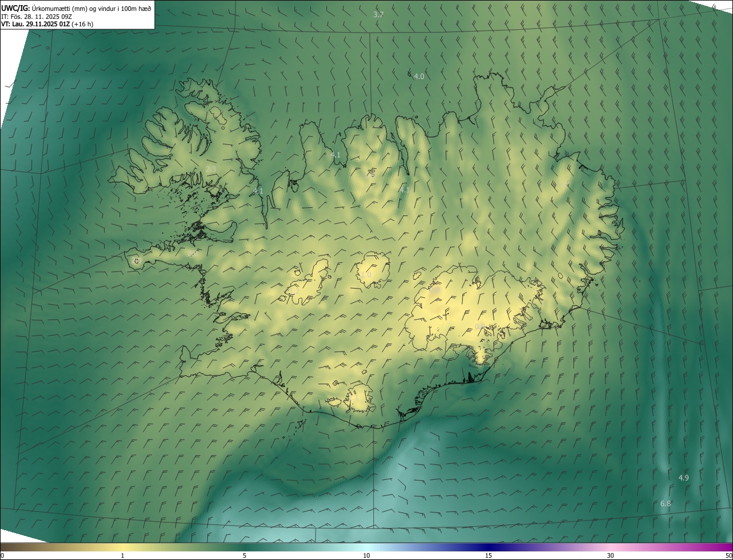The image size is (733, 560).
Task: Click the 4.9 value label
Action: tap(683, 478)
